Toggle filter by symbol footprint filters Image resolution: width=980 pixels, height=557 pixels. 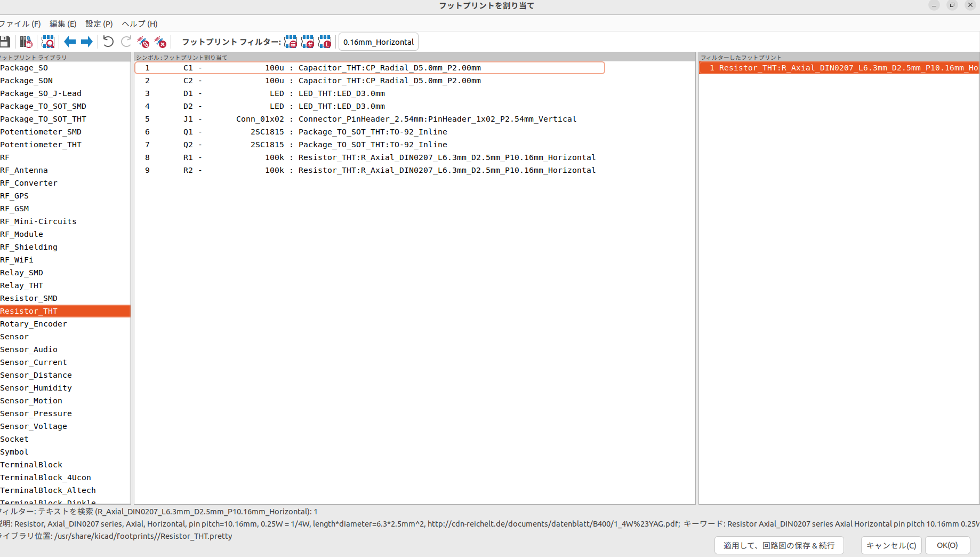291,42
